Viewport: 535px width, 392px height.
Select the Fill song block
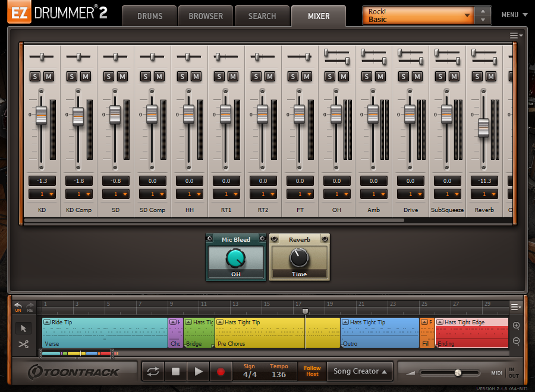click(427, 333)
